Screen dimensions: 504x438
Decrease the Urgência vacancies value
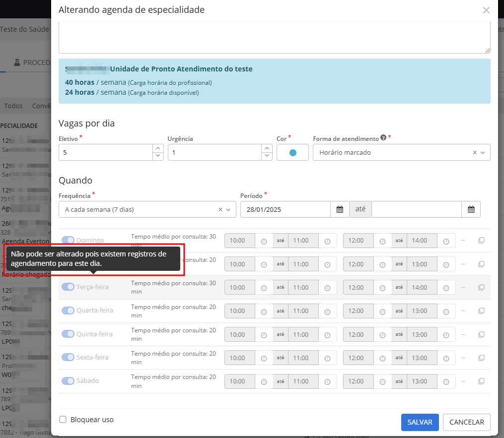267,156
